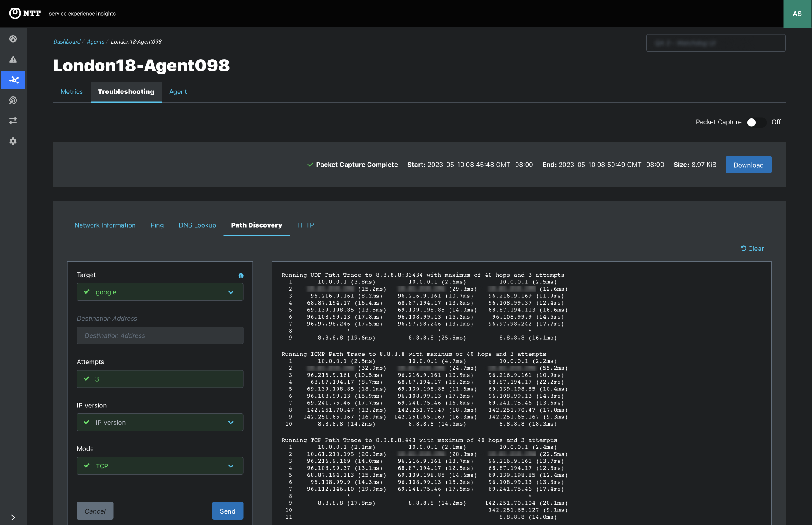
Task: Click the NTT logo
Action: tap(25, 14)
